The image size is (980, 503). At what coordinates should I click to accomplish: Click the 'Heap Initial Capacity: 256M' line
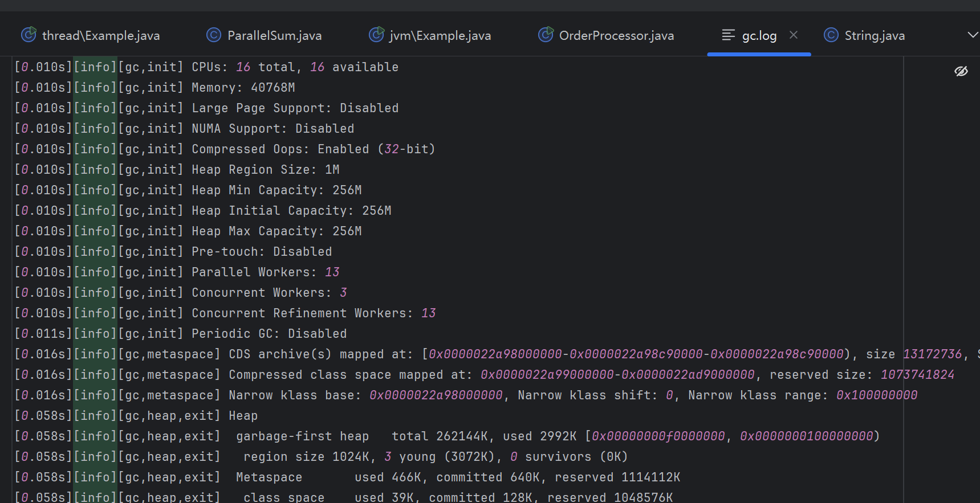[203, 211]
